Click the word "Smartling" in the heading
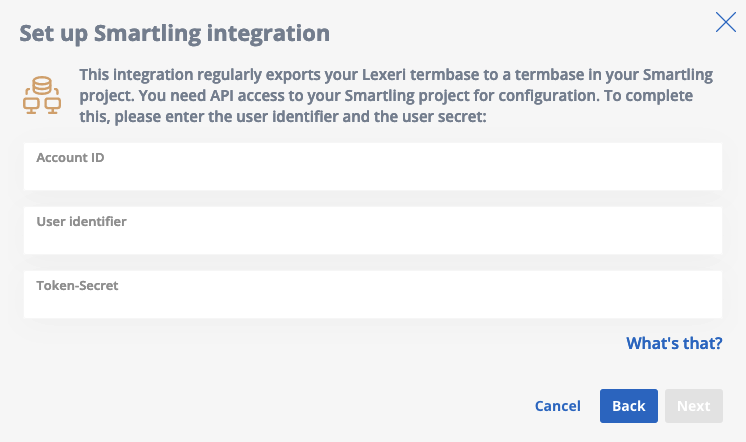746x442 pixels. point(147,34)
